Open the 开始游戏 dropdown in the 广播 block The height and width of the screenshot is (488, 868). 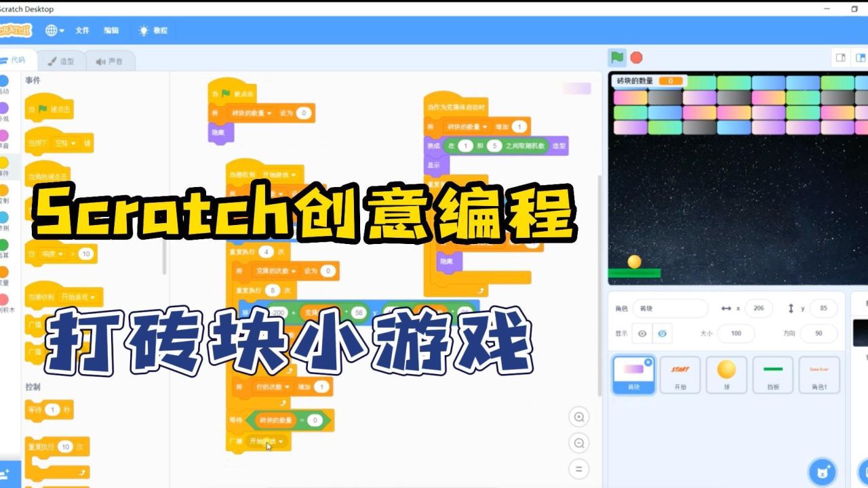pos(267,441)
